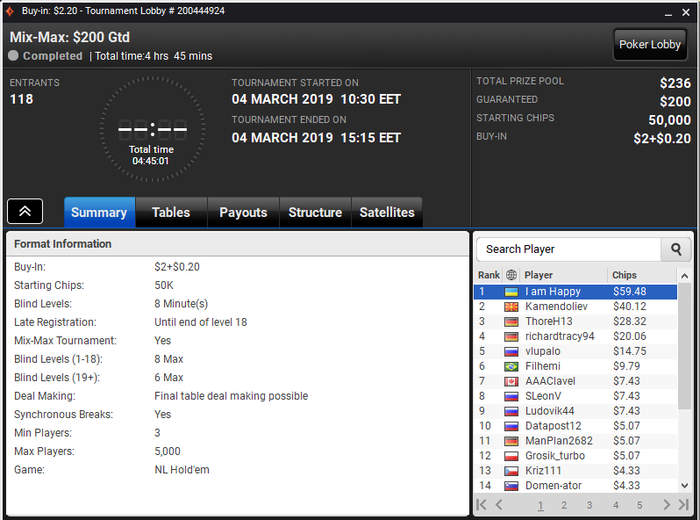Image resolution: width=700 pixels, height=520 pixels.
Task: Focus the Search Player field
Action: 569,249
